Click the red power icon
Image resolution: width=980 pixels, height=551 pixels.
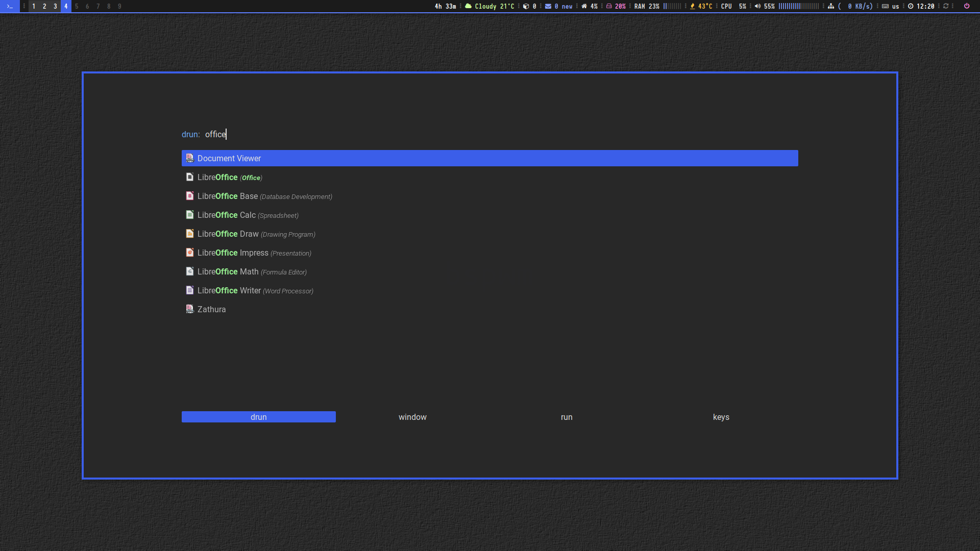pyautogui.click(x=967, y=6)
